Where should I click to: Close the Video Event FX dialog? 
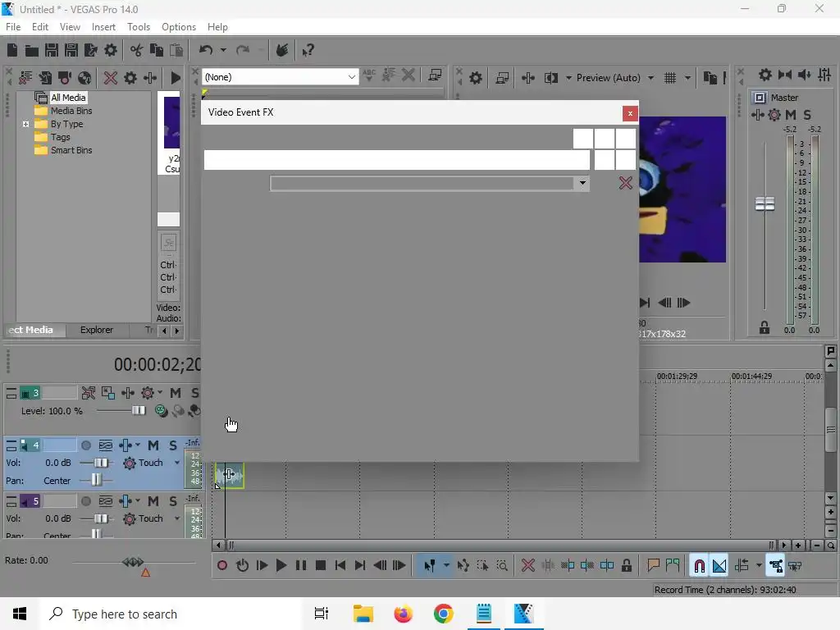click(630, 113)
